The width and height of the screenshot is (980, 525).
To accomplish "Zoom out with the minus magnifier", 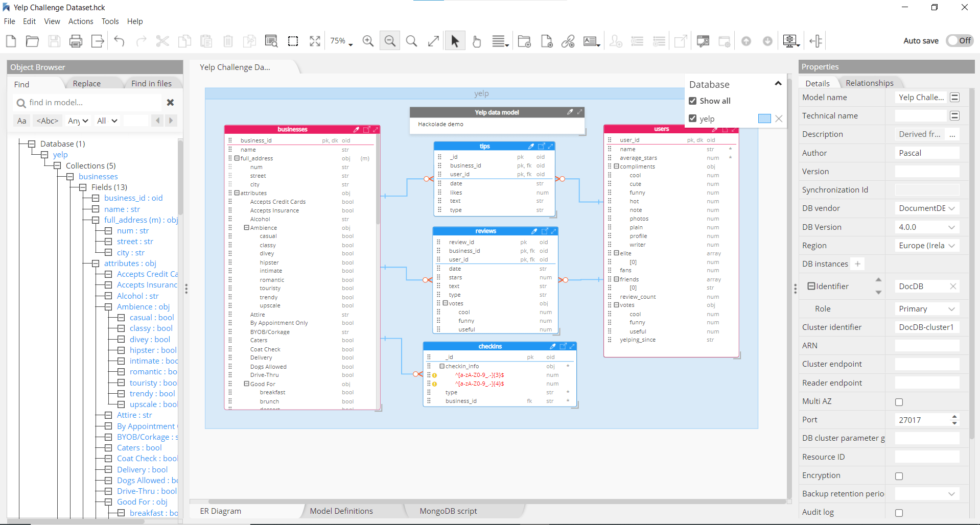I will [390, 41].
